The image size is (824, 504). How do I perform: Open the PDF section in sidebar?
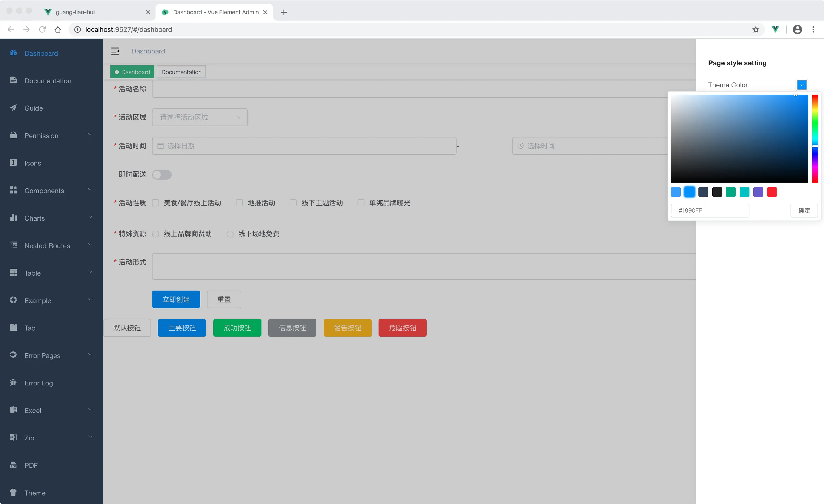[x=31, y=465]
